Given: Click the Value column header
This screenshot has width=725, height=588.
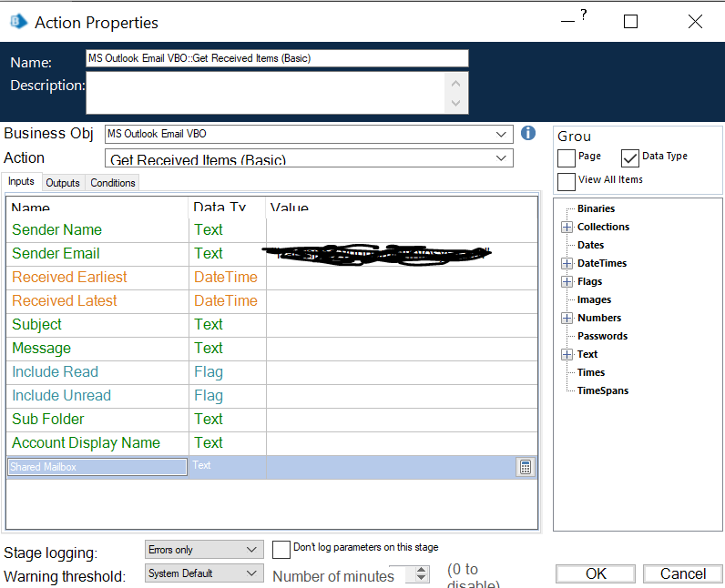Looking at the screenshot, I should (x=402, y=208).
